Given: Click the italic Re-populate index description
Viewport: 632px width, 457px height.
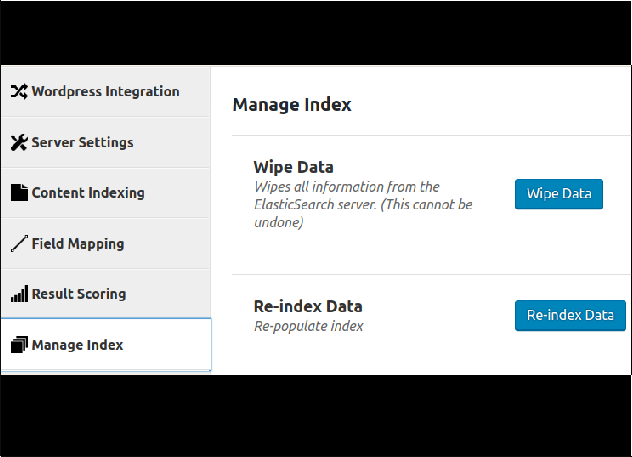Looking at the screenshot, I should click(x=309, y=326).
